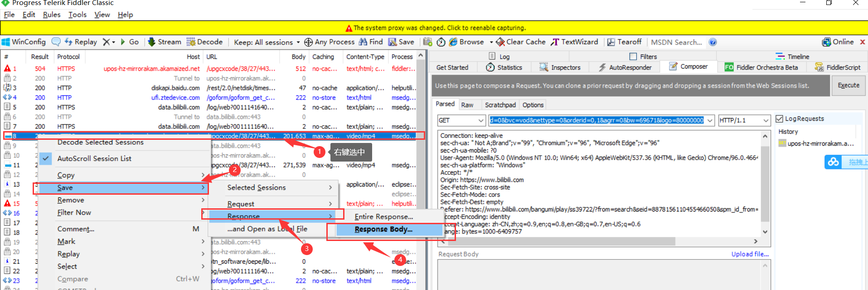Open the Keep: All sessions dropdown

pyautogui.click(x=267, y=42)
